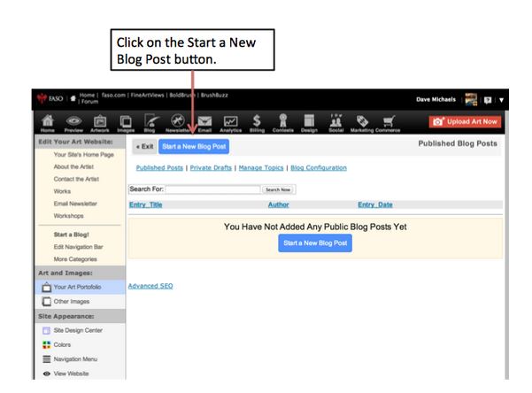Expand the account dropdown arrow

click(501, 100)
